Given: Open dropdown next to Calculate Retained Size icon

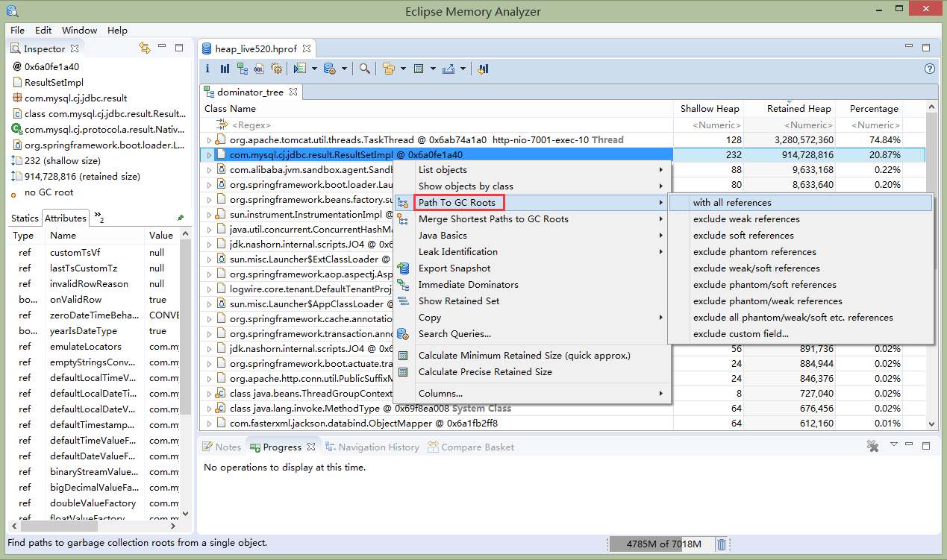Looking at the screenshot, I should 433,69.
